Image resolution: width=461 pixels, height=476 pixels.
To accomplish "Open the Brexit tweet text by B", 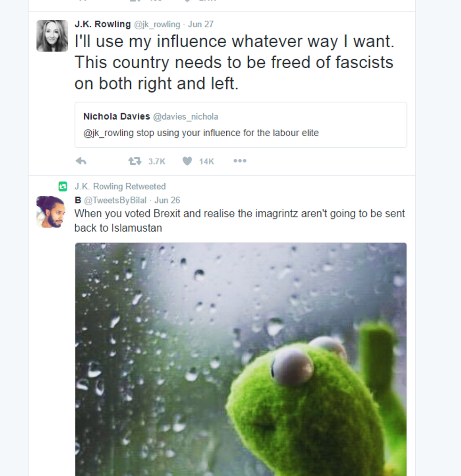I will (x=239, y=221).
